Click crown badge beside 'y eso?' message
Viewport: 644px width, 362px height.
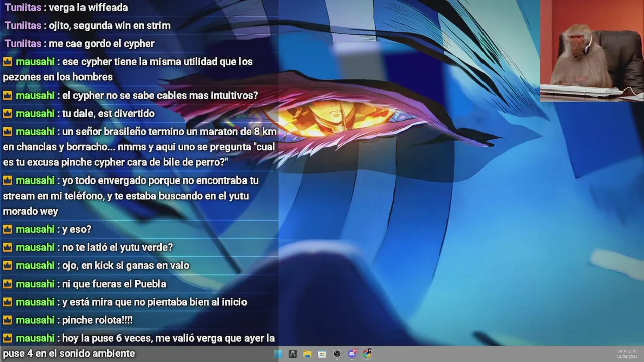coord(7,229)
